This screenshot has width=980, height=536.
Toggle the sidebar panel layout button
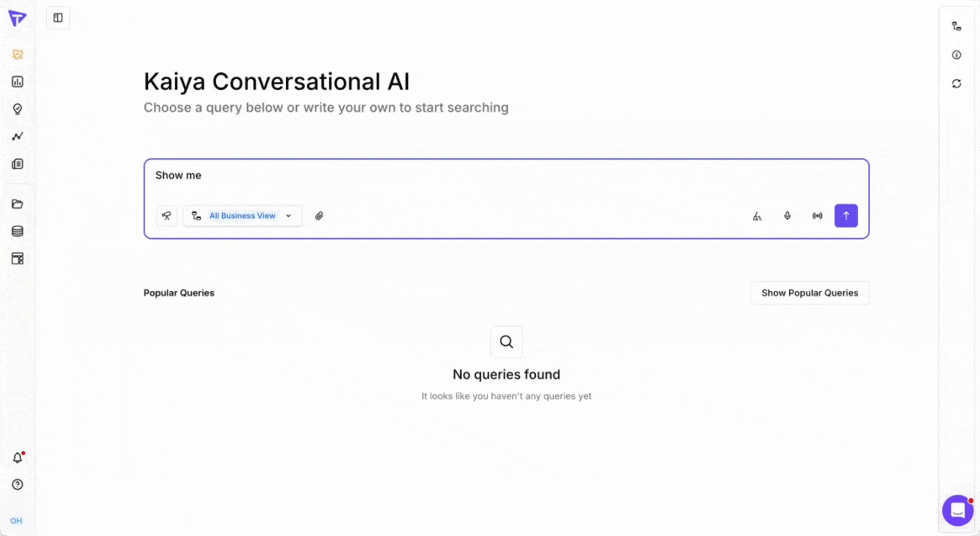58,18
